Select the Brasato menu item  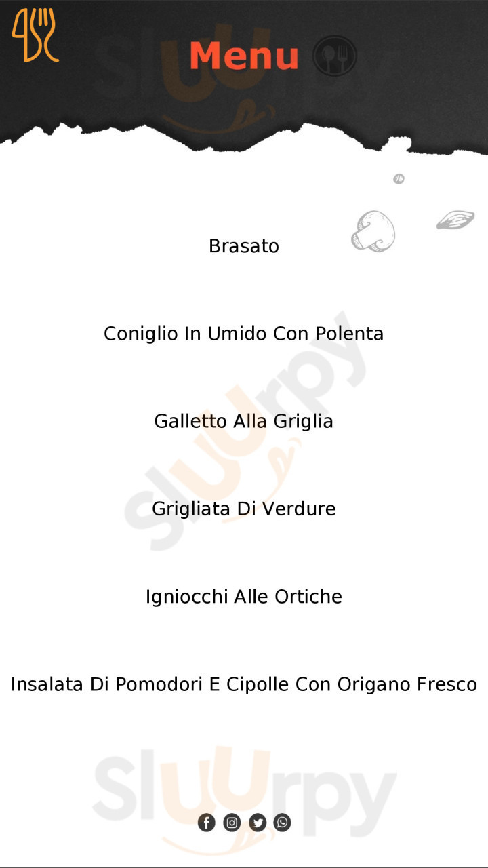click(244, 245)
